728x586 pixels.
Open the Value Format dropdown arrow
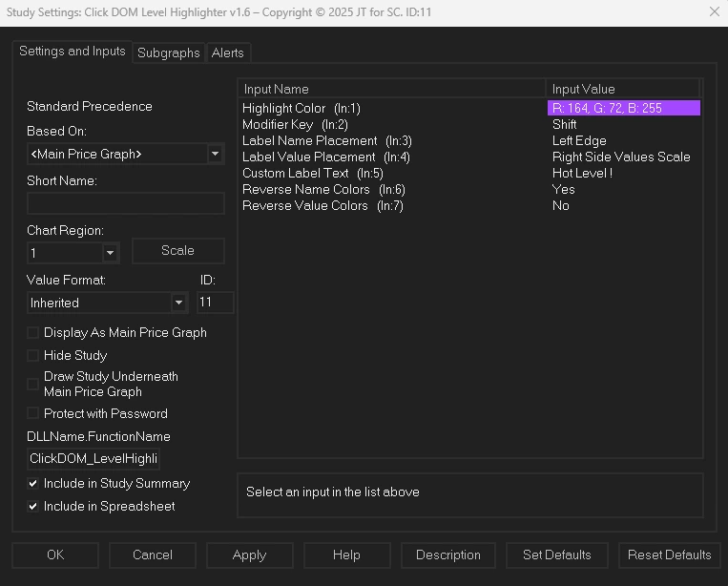178,303
